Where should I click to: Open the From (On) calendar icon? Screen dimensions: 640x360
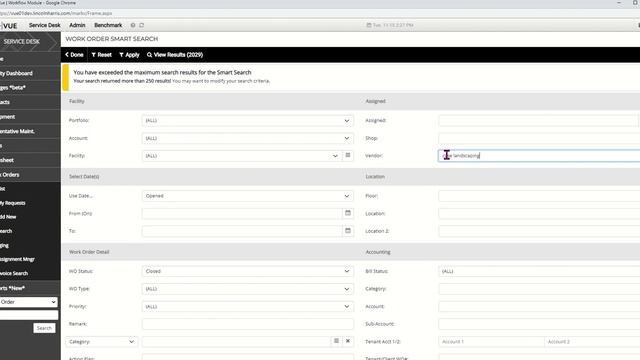(x=348, y=213)
